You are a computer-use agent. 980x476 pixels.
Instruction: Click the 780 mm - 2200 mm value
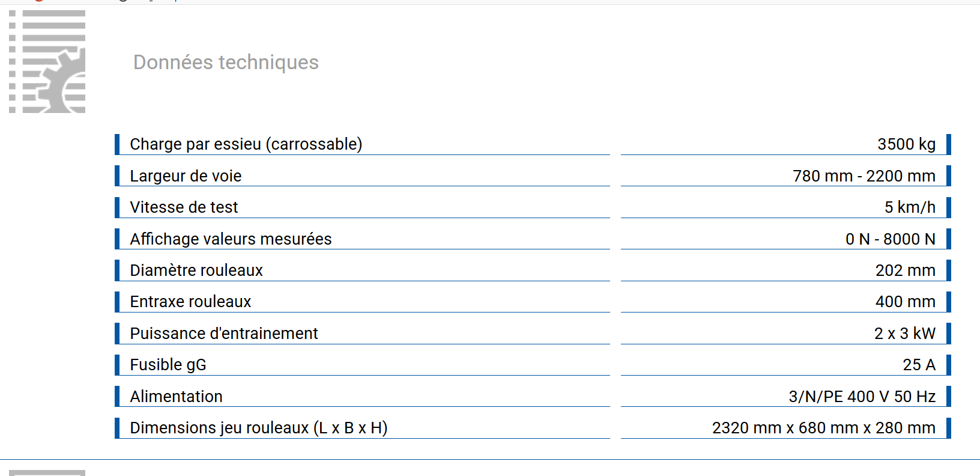[x=864, y=176]
